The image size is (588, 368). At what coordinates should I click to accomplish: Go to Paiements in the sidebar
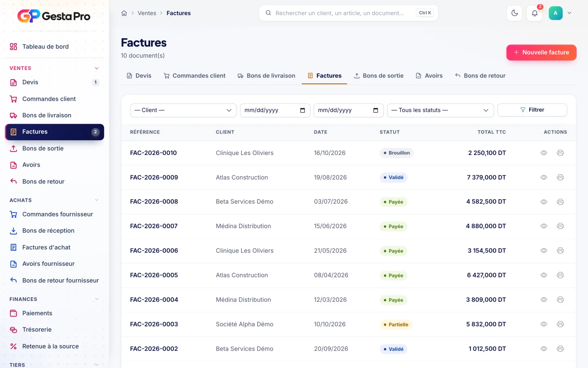tap(54, 313)
